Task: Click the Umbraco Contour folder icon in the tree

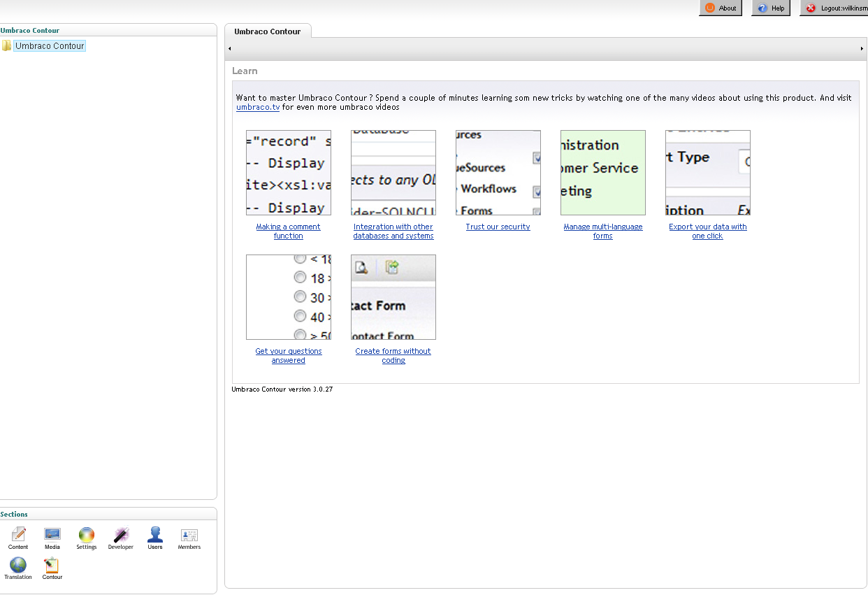Action: pos(7,46)
